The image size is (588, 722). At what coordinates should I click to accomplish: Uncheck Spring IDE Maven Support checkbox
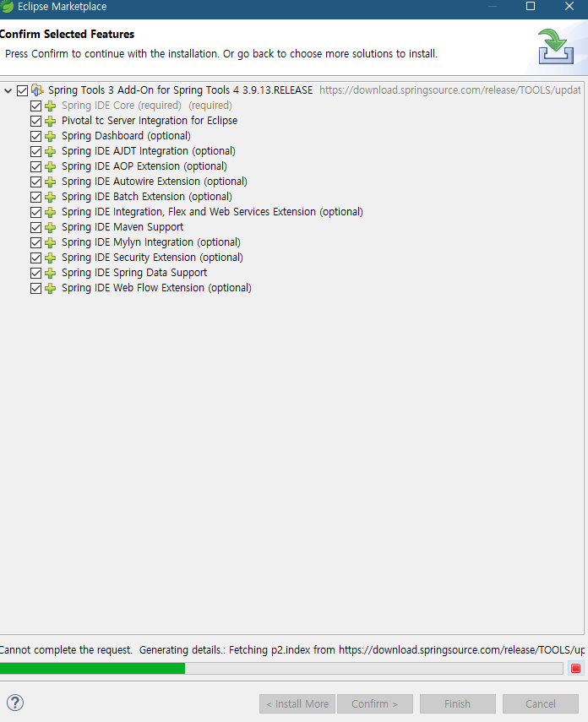coord(35,227)
